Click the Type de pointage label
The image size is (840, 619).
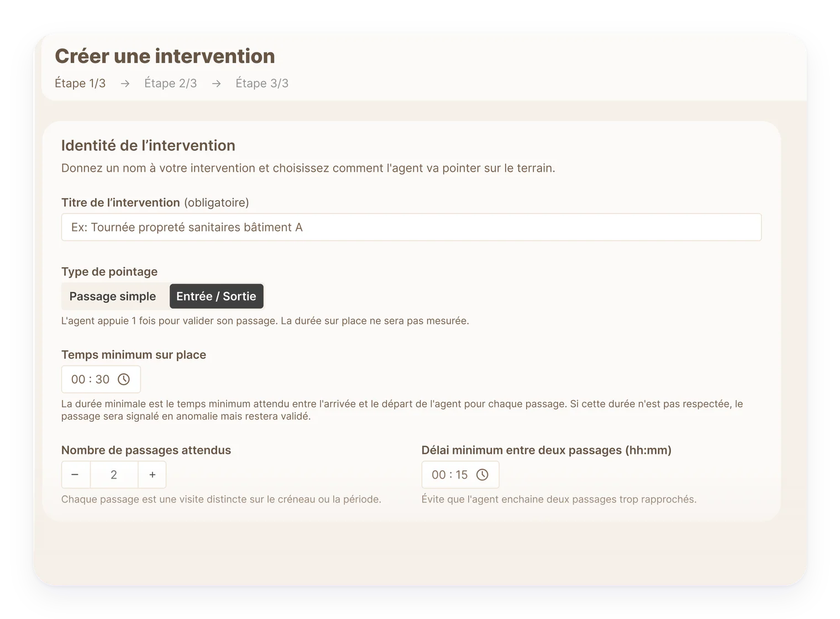[109, 271]
